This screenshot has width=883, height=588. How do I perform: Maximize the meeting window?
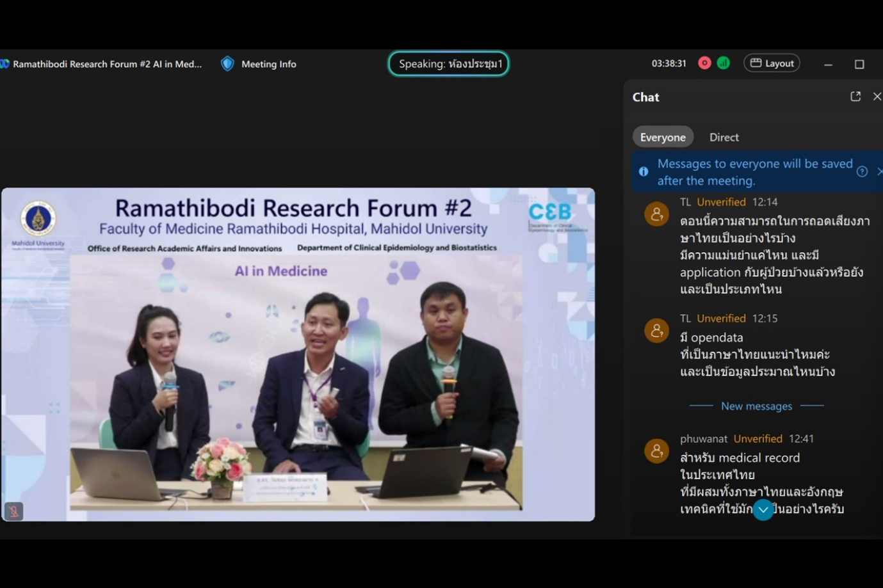(x=859, y=64)
